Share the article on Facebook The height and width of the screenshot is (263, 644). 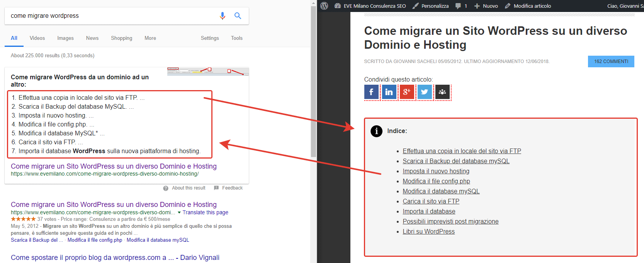371,92
